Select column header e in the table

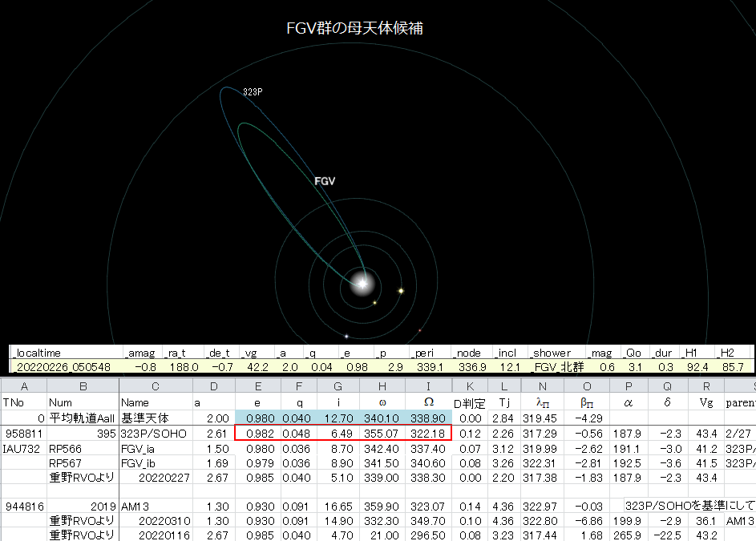(257, 402)
